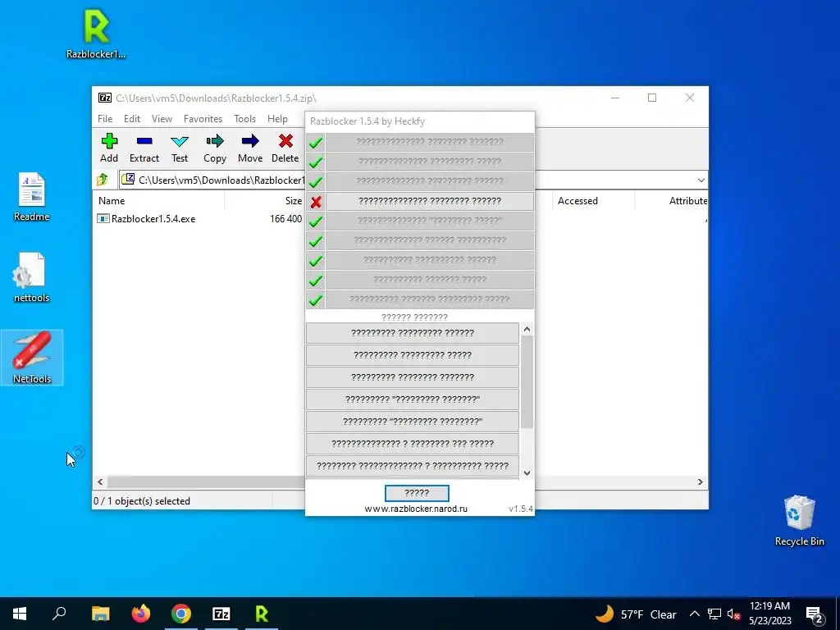Select the Readme document on the desktop
The width and height of the screenshot is (840, 630).
coord(32,197)
